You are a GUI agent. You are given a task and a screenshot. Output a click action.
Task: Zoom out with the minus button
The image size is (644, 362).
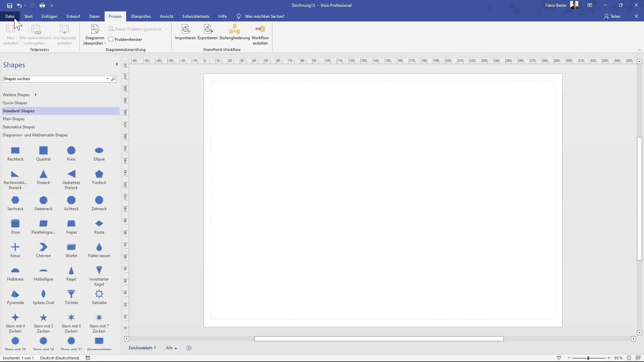(569, 358)
